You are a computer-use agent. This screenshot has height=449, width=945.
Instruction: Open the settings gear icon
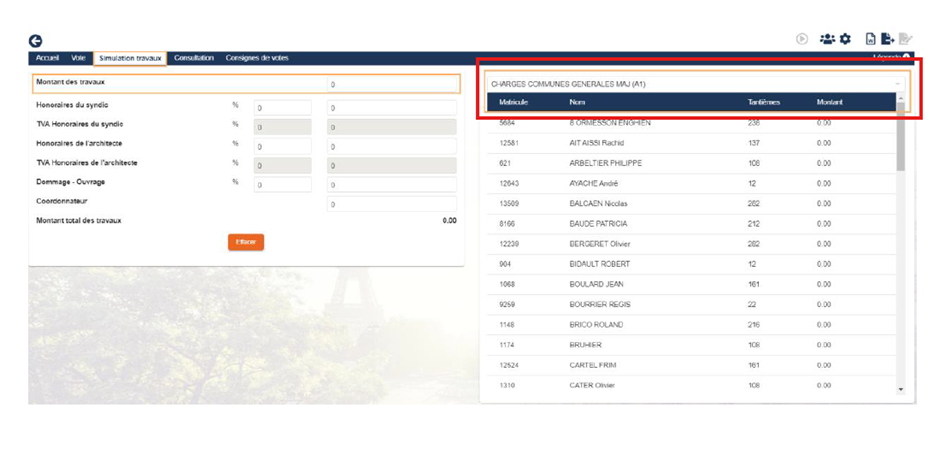(x=845, y=39)
